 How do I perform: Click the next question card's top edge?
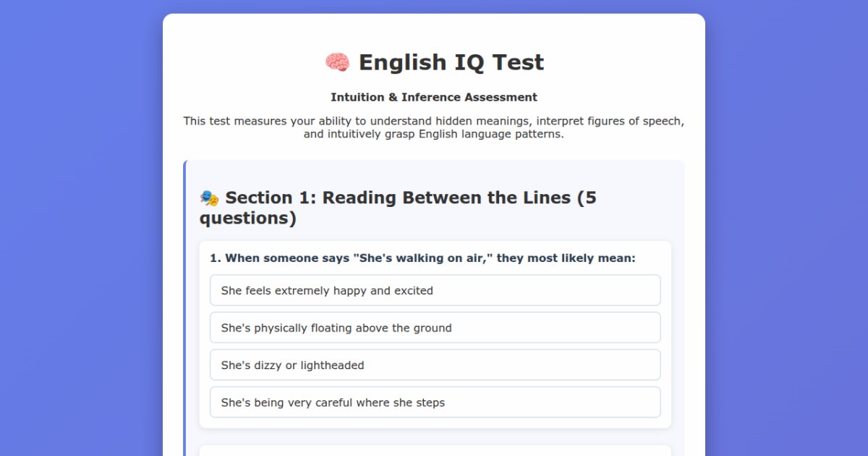(435, 448)
